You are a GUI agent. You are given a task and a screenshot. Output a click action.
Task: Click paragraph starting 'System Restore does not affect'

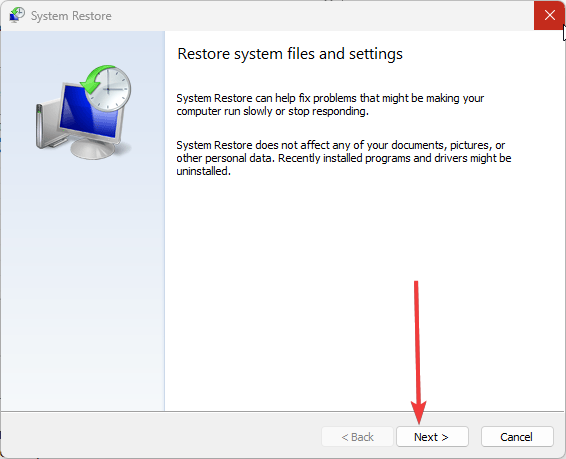(344, 158)
